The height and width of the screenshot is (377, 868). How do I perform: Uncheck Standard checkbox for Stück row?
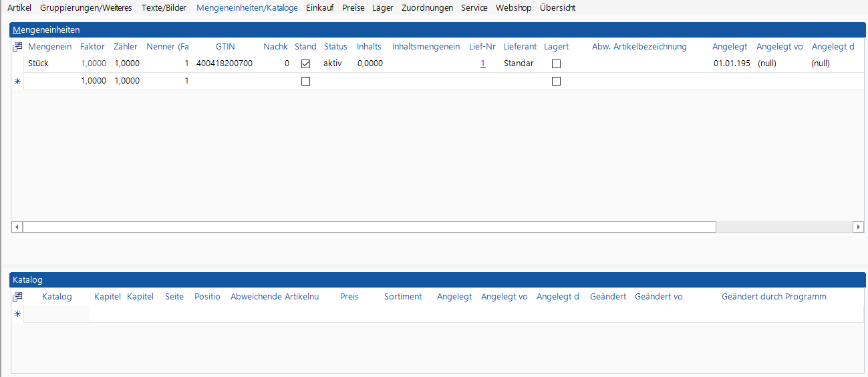[x=306, y=64]
